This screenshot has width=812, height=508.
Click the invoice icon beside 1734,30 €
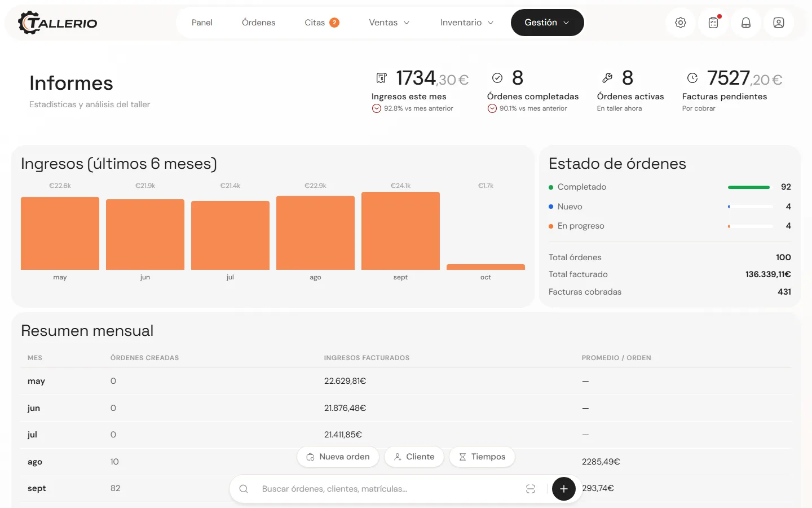382,78
